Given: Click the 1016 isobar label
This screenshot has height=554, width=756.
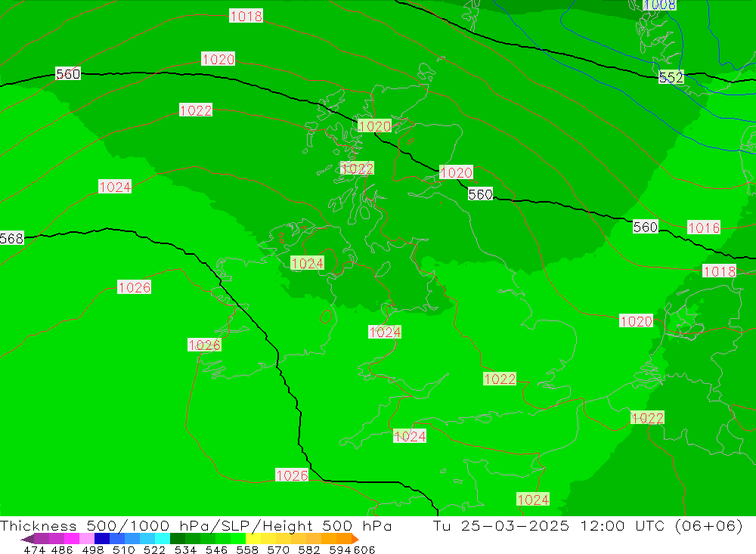Looking at the screenshot, I should 704,227.
